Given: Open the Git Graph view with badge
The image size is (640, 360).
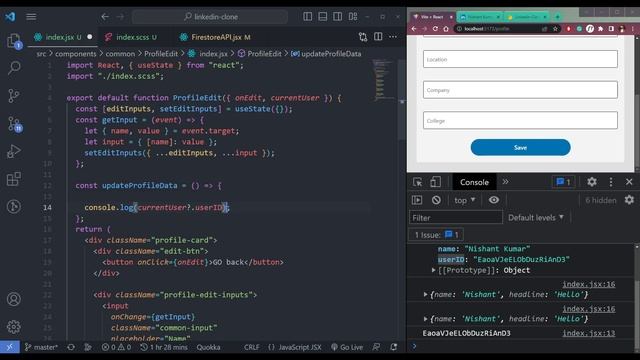Looking at the screenshot, I should [x=14, y=124].
